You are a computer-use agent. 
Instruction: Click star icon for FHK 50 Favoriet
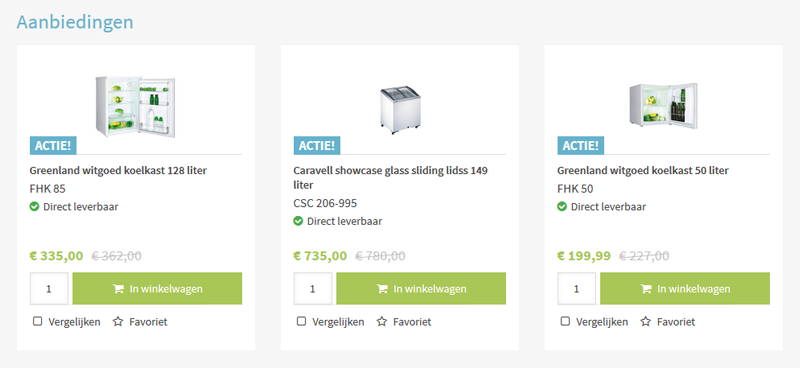click(645, 322)
